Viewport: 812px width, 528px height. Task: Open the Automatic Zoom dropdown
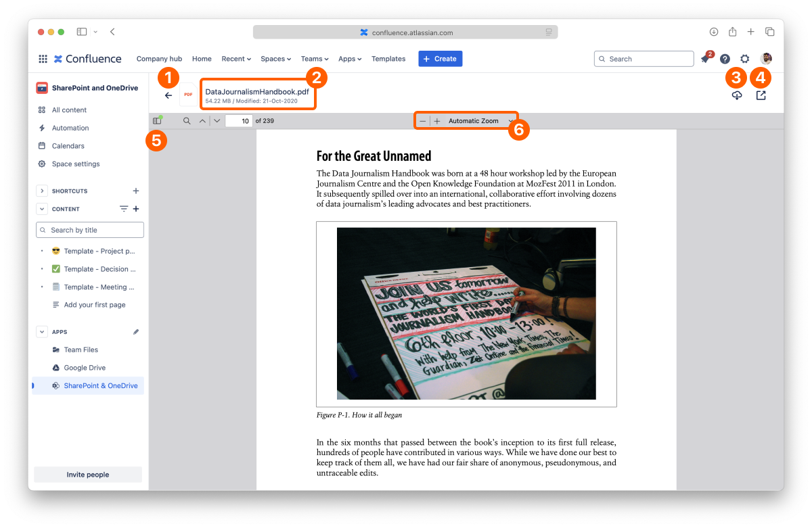pyautogui.click(x=479, y=121)
